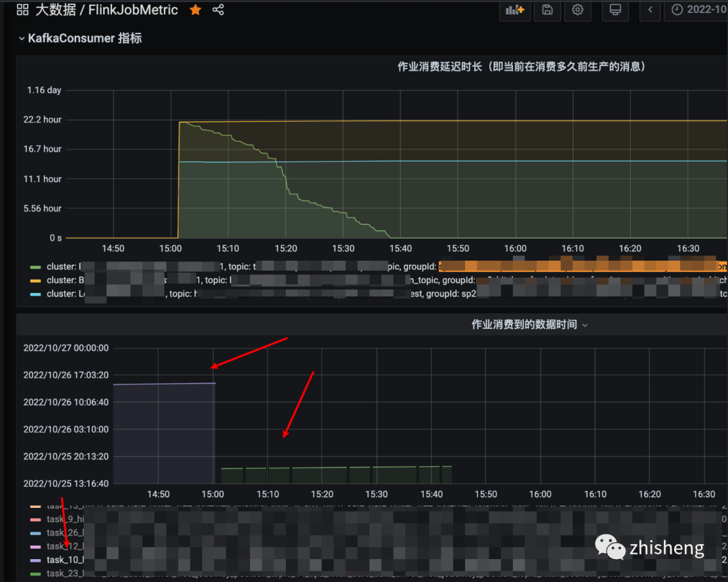Click the FlinkJobMetric dashboard title
The height and width of the screenshot is (582, 728).
[x=133, y=9]
